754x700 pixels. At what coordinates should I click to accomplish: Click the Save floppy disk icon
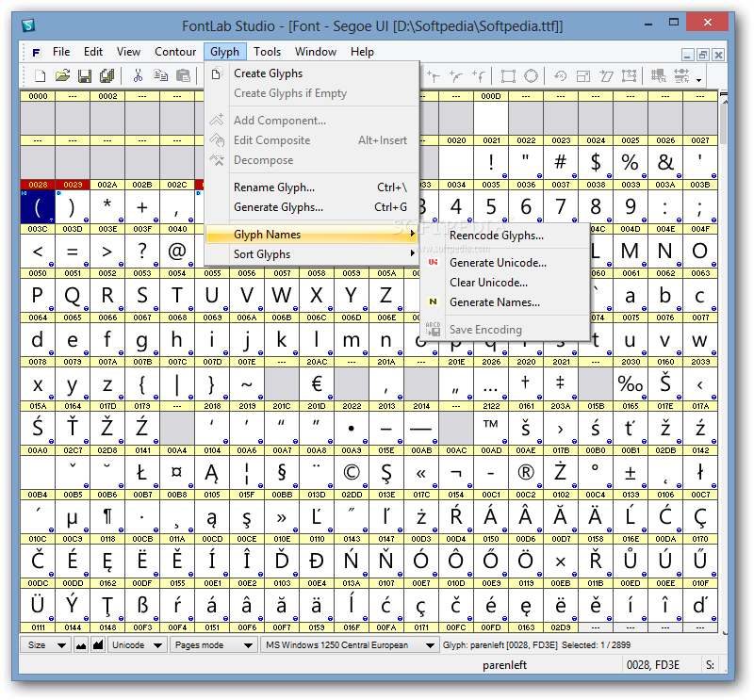coord(85,76)
